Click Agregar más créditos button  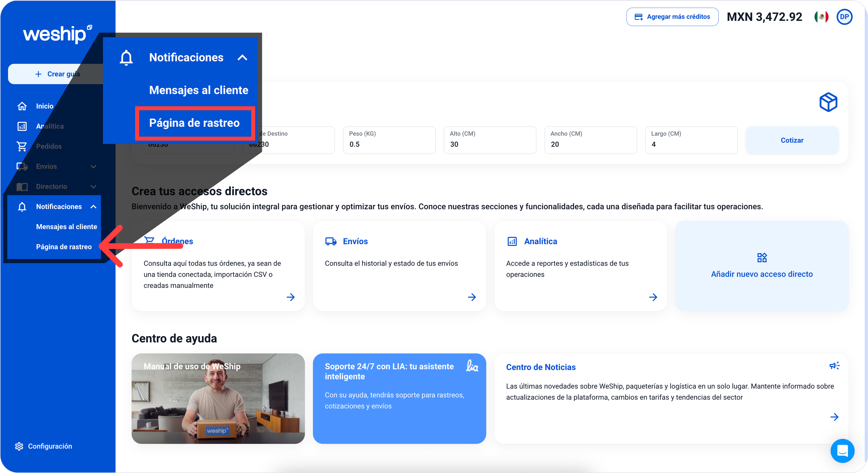tap(672, 17)
